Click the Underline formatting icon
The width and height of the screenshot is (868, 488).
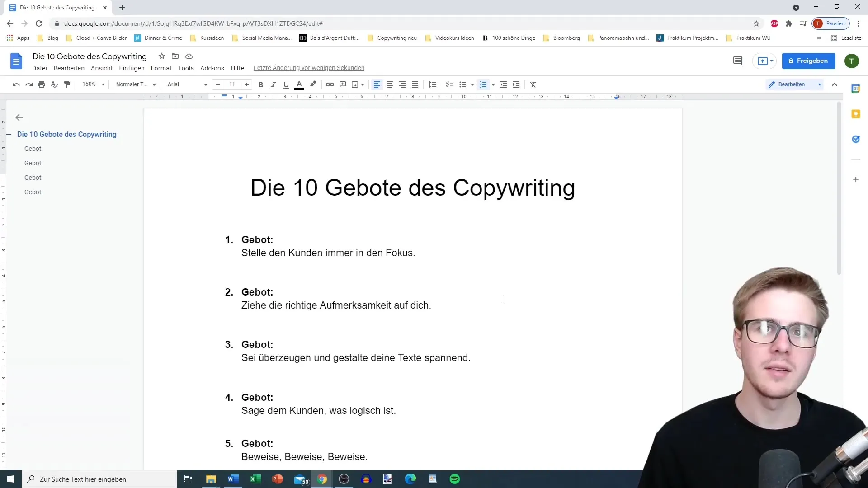pos(286,84)
